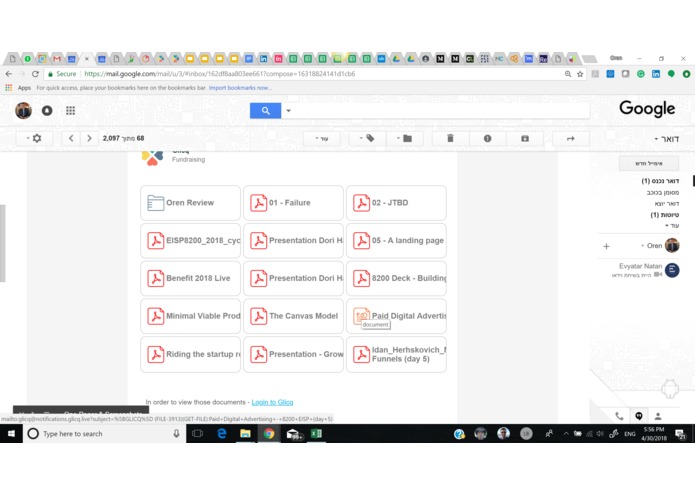695x494 pixels.
Task: Switch to Hangouts contacts tab
Action: click(x=658, y=416)
